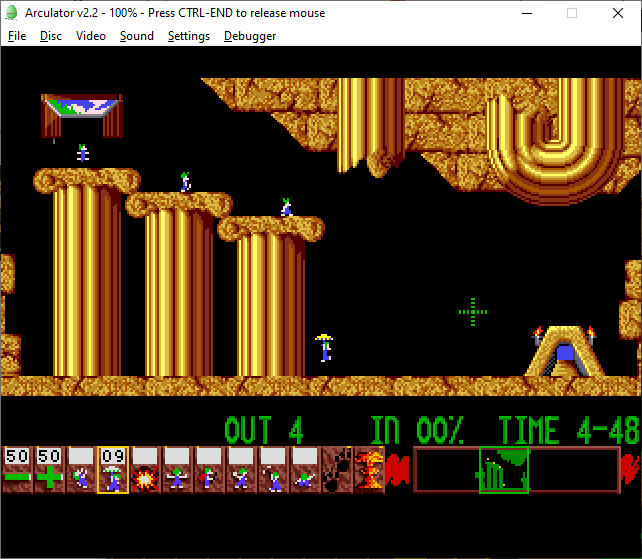Image resolution: width=642 pixels, height=559 pixels.
Task: Open the File menu
Action: point(17,36)
